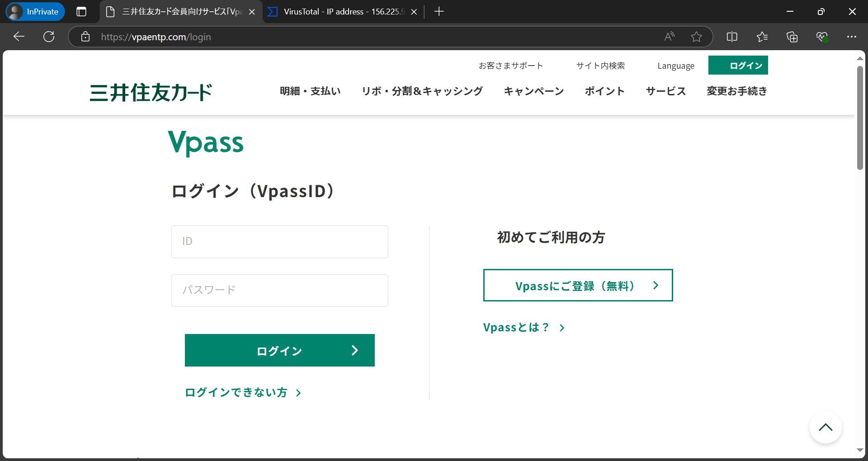Open the Language selector
The image size is (868, 461).
pyautogui.click(x=676, y=66)
